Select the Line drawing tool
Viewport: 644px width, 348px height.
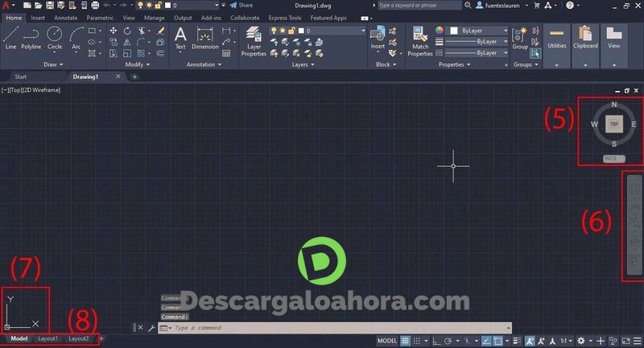(10, 37)
